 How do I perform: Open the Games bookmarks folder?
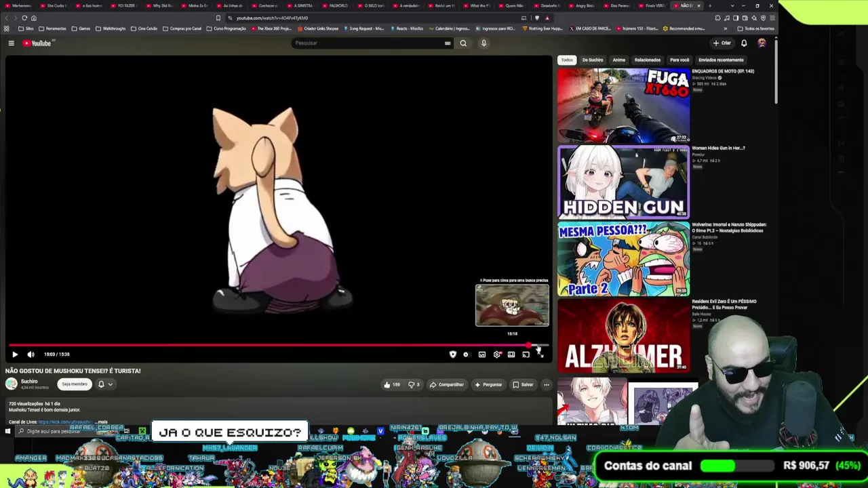tap(81, 28)
